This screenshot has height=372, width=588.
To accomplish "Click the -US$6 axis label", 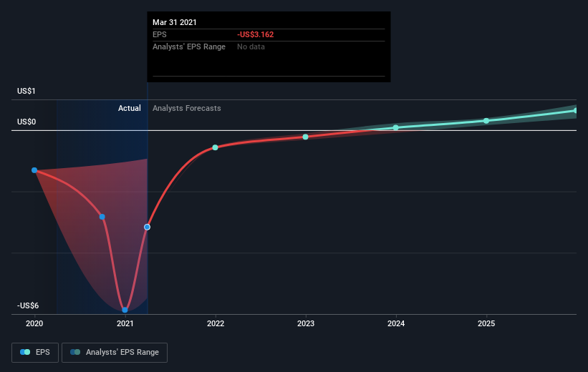I will [28, 305].
